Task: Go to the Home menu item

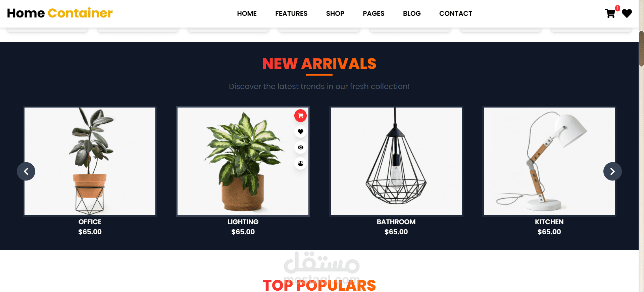Action: point(247,13)
